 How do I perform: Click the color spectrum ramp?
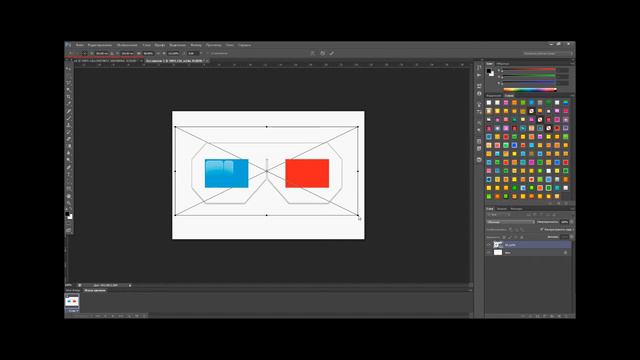point(530,90)
